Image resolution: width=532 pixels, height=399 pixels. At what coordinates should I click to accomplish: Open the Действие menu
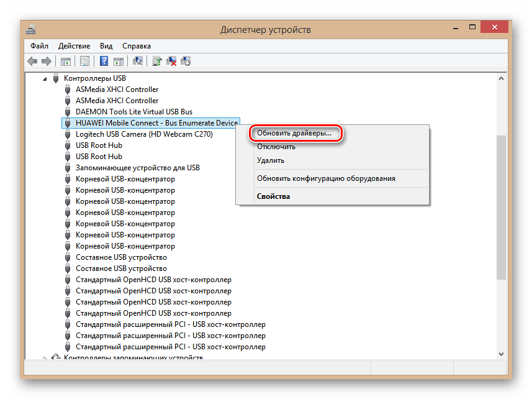(x=74, y=46)
